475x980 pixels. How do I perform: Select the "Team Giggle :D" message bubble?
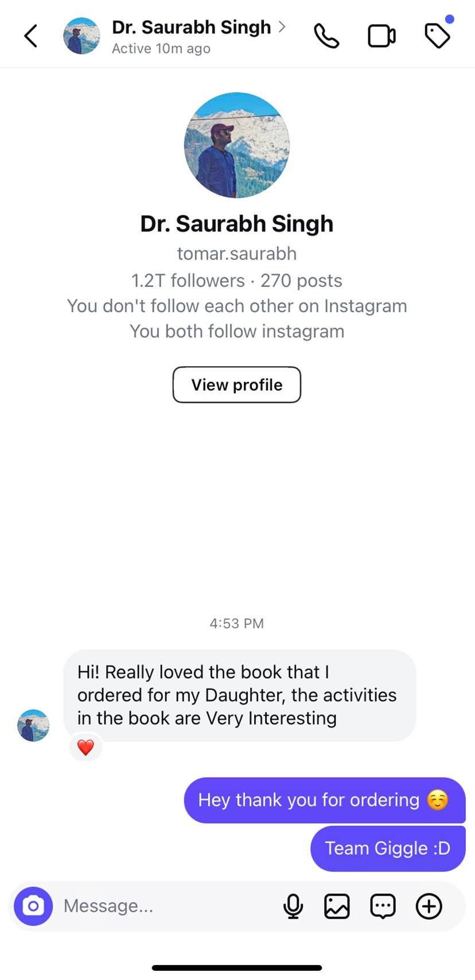point(388,848)
